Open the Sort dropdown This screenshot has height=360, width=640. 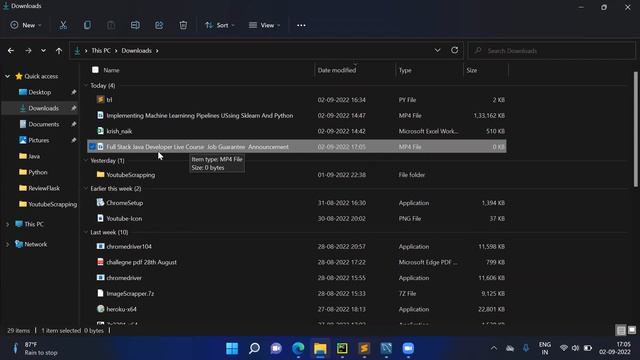[x=220, y=25]
